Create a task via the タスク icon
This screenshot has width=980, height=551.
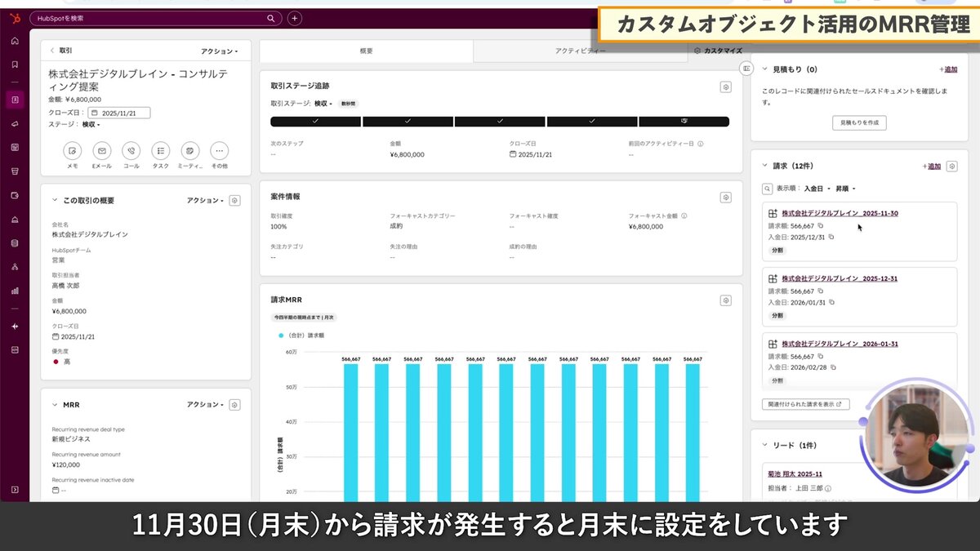(160, 152)
